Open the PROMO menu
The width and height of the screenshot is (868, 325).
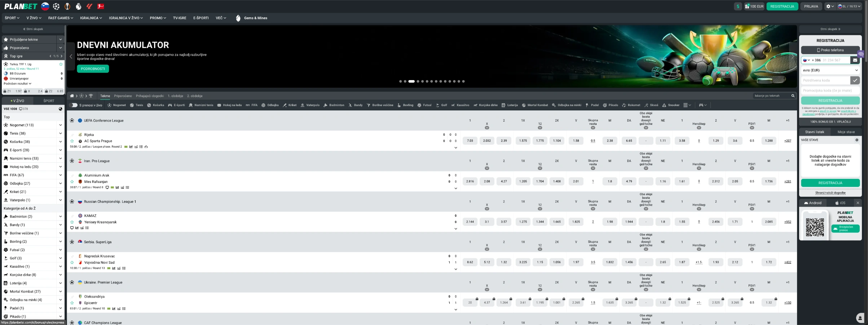pos(158,18)
